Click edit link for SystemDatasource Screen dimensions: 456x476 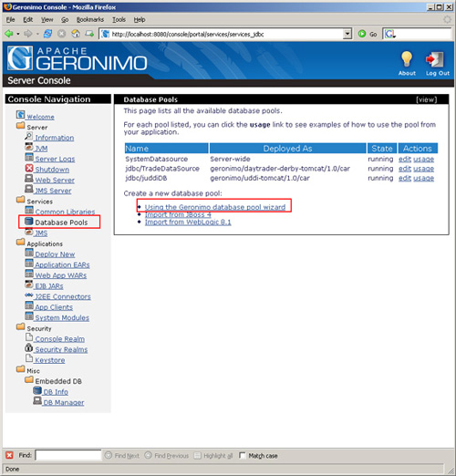point(405,159)
